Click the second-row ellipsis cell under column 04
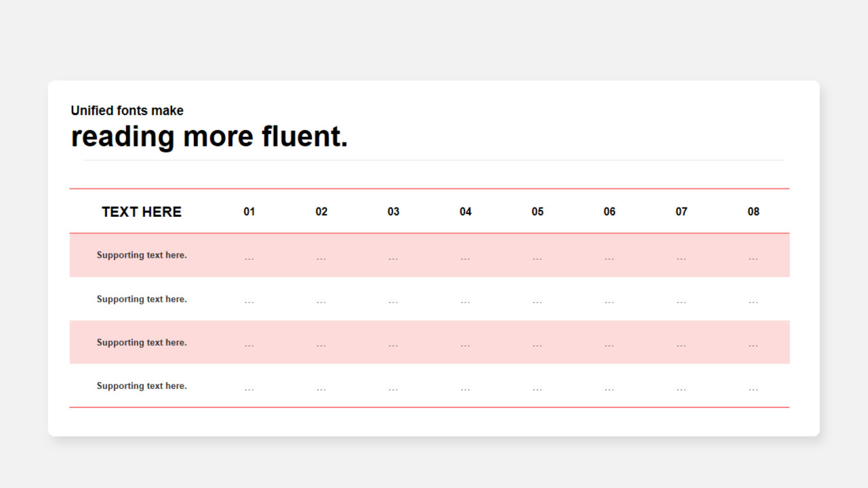This screenshot has height=488, width=868. (x=465, y=302)
